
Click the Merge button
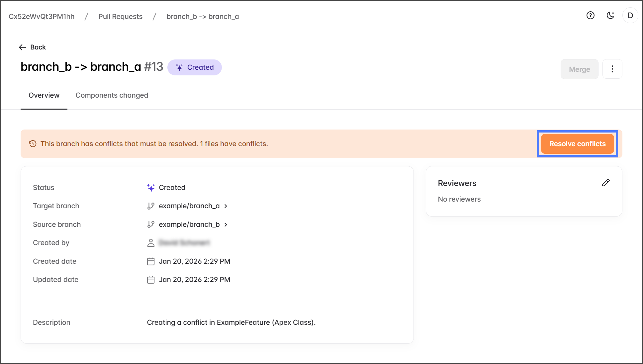(x=579, y=69)
